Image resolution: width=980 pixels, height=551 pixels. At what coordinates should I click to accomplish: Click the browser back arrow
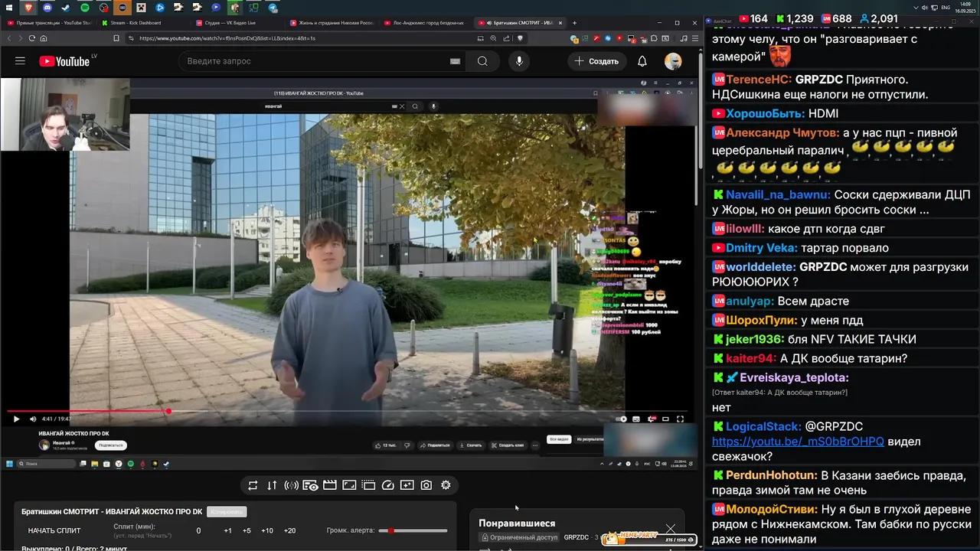(10, 38)
